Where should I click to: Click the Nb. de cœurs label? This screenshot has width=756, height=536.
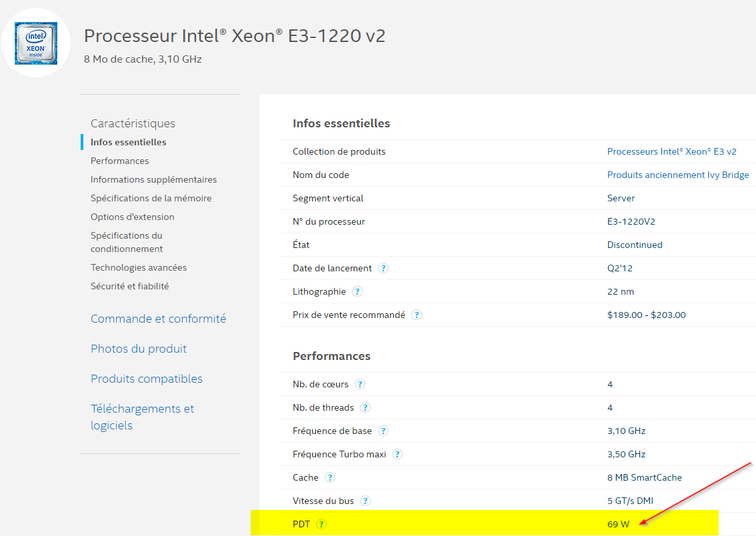pos(320,384)
